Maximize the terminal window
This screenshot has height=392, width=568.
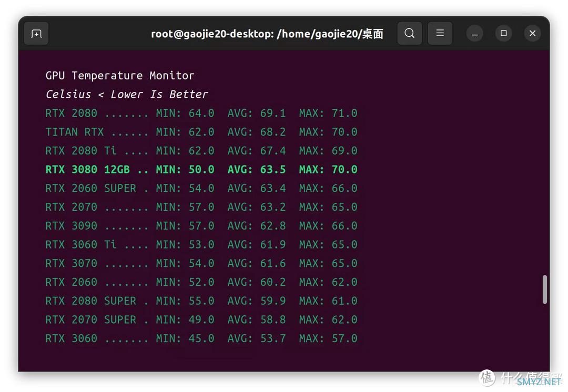pyautogui.click(x=503, y=33)
